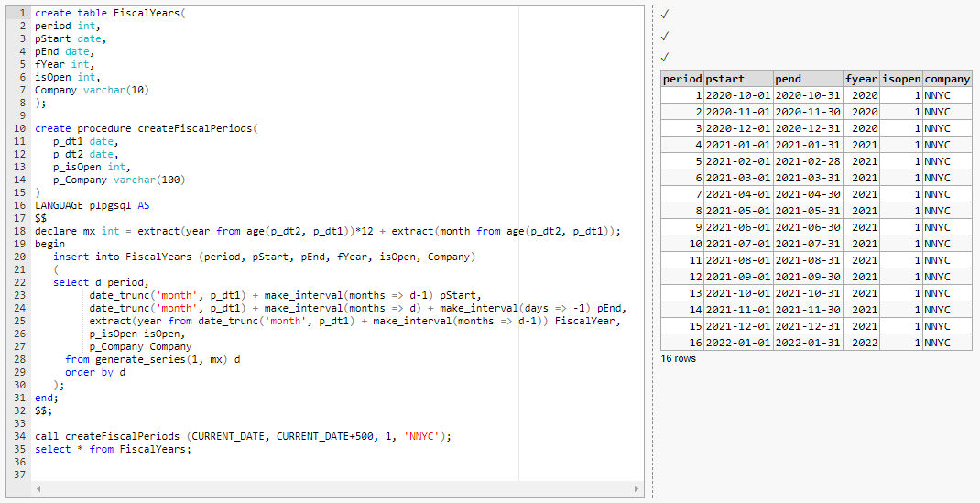Image resolution: width=980 pixels, height=503 pixels.
Task: Click the 'insert into FiscalYears' statement line
Action: click(265, 257)
